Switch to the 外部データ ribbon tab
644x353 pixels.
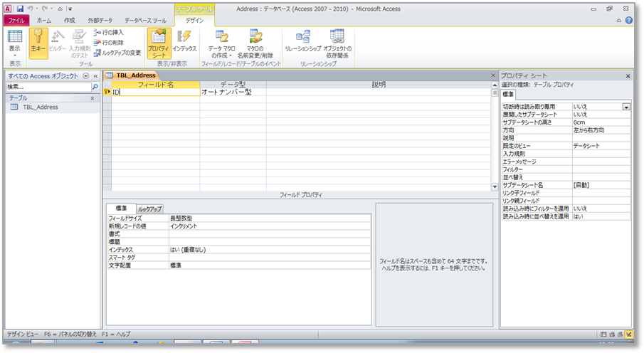[100, 20]
